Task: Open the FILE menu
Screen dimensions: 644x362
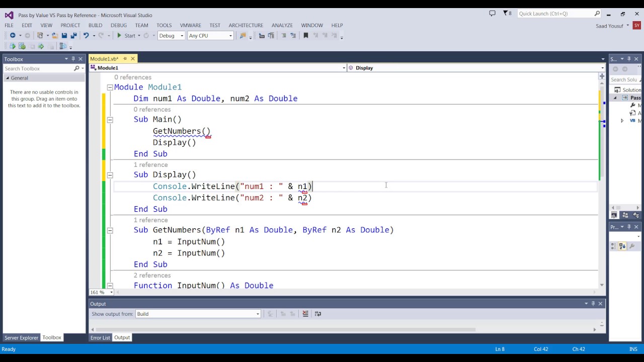Action: pos(9,25)
